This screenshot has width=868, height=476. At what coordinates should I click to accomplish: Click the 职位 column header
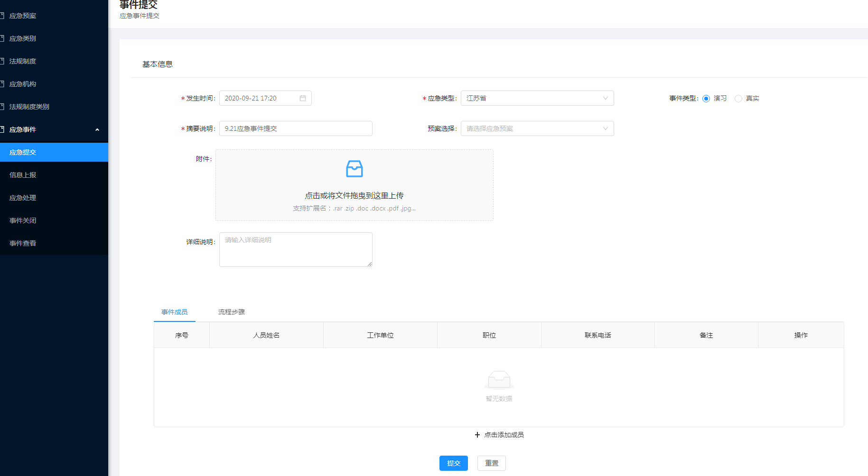tap(489, 335)
